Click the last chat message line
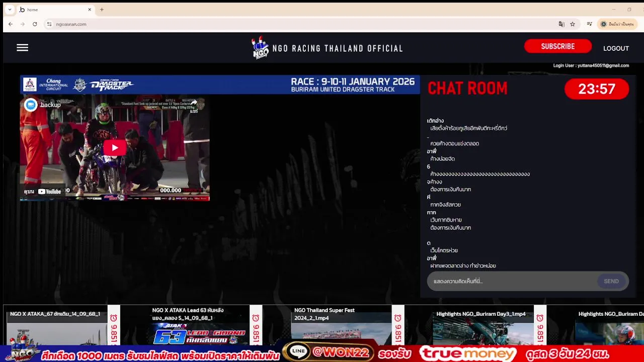Screen dimensions: 644x362 [x=463, y=266]
